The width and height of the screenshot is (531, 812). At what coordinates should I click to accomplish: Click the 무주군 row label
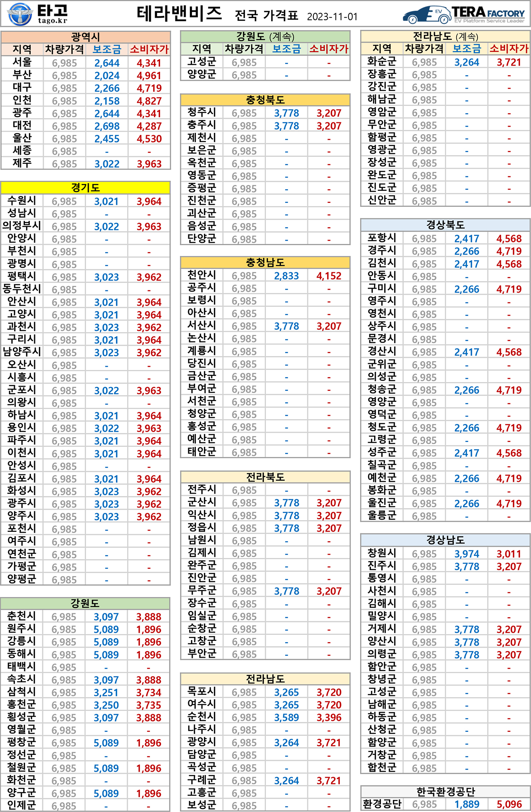(x=202, y=590)
